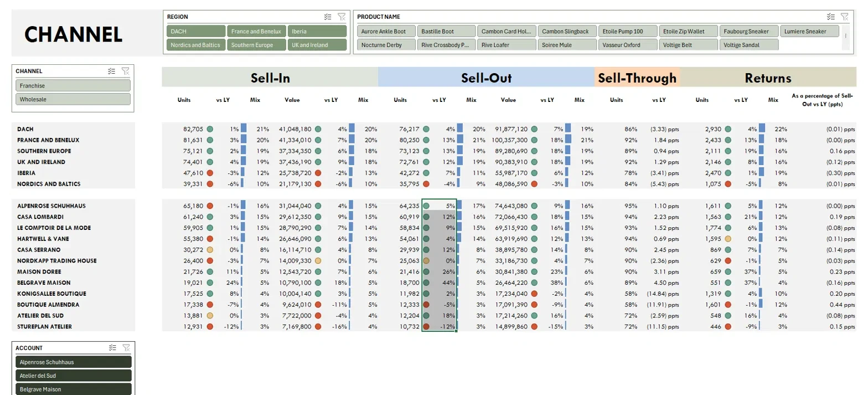This screenshot has height=395, width=868.
Task: Select the 26,464,220 Sell-Out value cell
Action: pyautogui.click(x=511, y=283)
